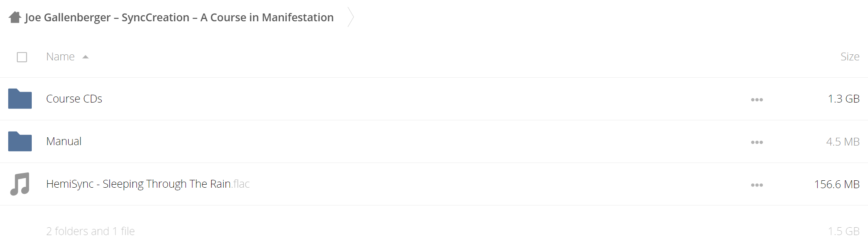Open the Course CDs folder name
The height and width of the screenshot is (252, 868).
pyautogui.click(x=74, y=99)
